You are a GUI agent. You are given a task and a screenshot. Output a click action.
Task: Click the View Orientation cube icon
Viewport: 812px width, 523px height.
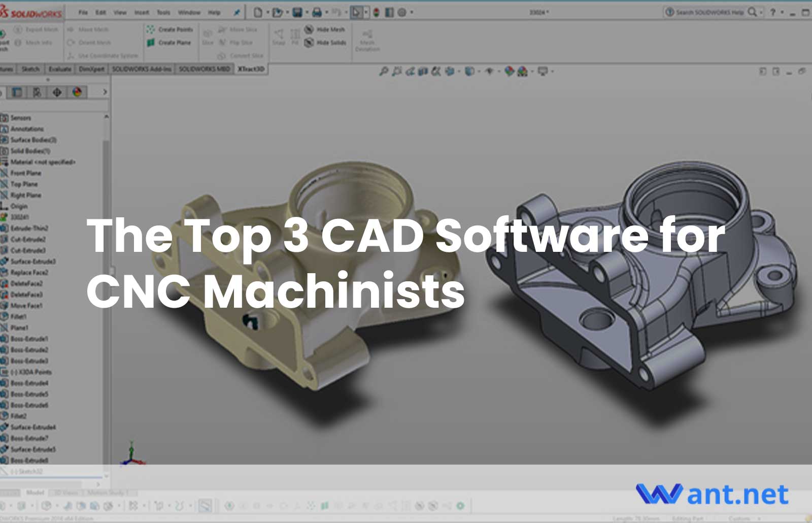pos(450,72)
